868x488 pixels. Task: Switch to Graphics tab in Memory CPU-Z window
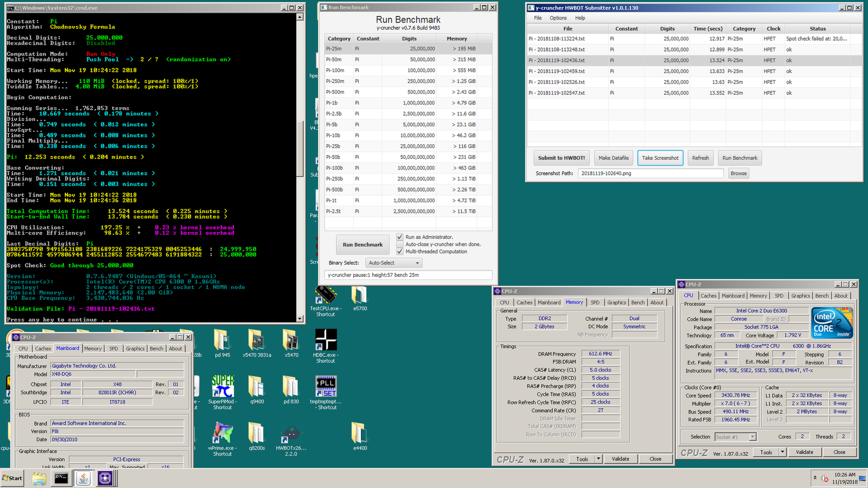coord(617,303)
